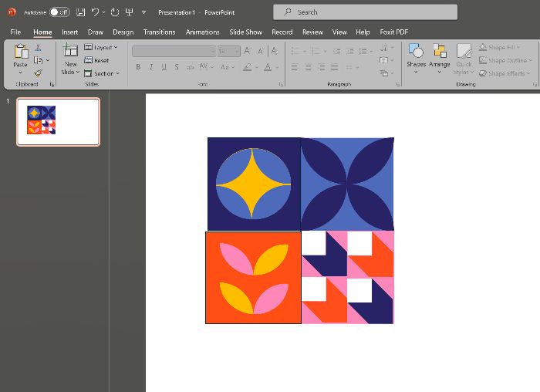This screenshot has height=392, width=540.
Task: Open the Animations tab
Action: 202,32
